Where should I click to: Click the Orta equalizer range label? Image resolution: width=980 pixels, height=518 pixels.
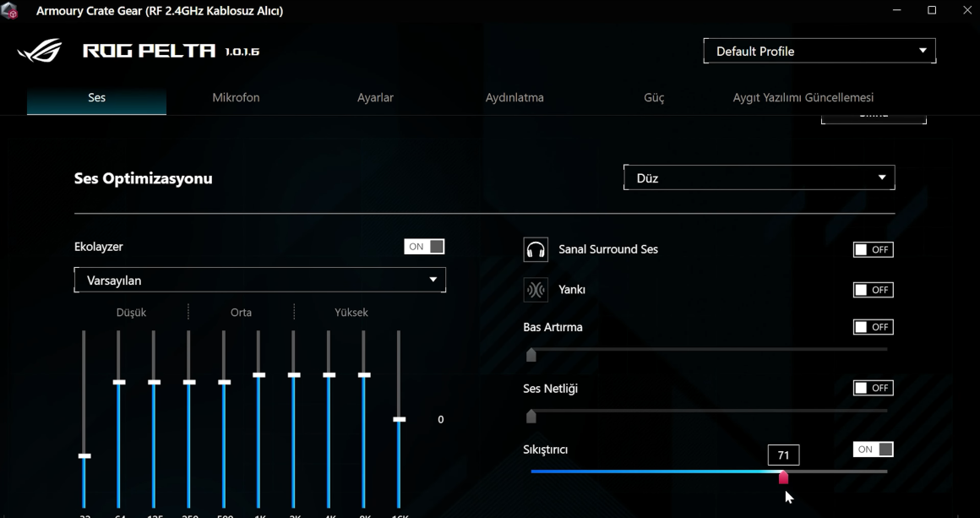coord(242,313)
